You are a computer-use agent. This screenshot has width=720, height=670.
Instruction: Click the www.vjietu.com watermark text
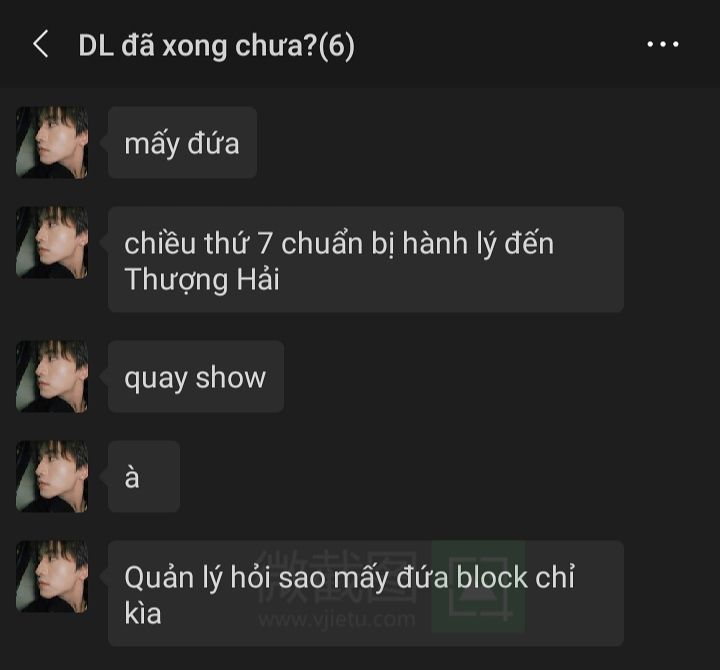[x=337, y=619]
